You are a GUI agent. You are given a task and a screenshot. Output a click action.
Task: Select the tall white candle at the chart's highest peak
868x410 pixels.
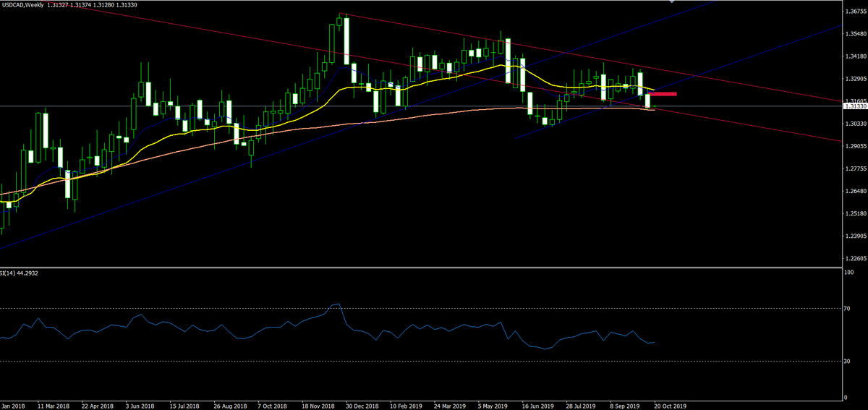coord(347,41)
